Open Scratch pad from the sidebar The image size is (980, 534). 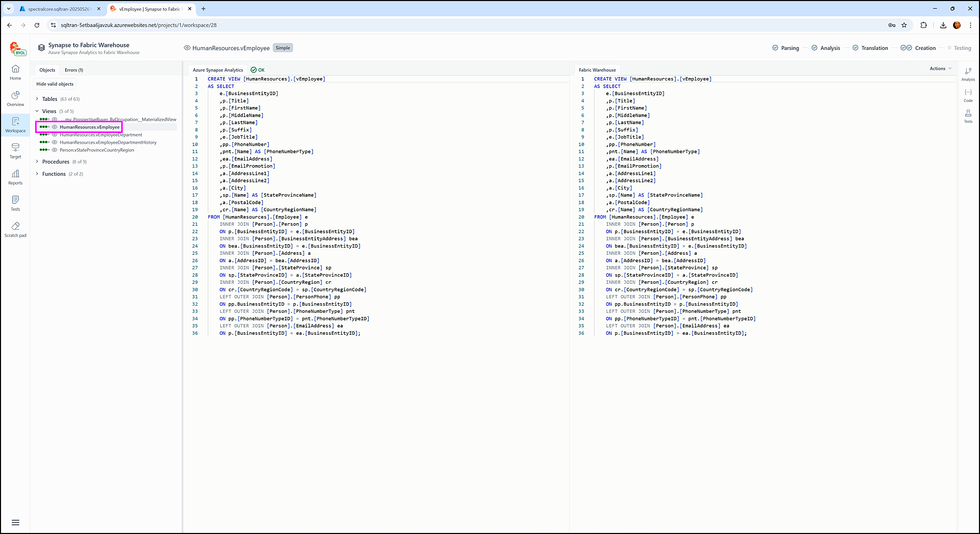[x=15, y=229]
